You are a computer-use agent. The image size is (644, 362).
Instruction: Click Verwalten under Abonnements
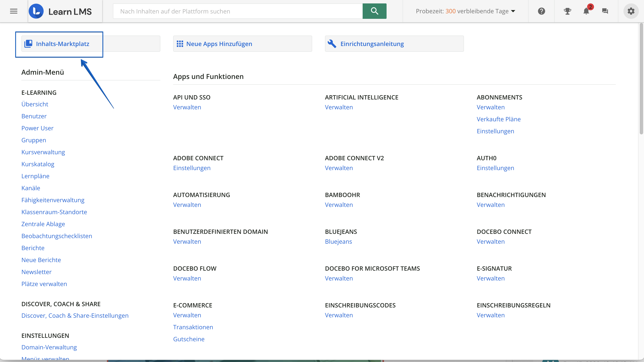pyautogui.click(x=490, y=107)
